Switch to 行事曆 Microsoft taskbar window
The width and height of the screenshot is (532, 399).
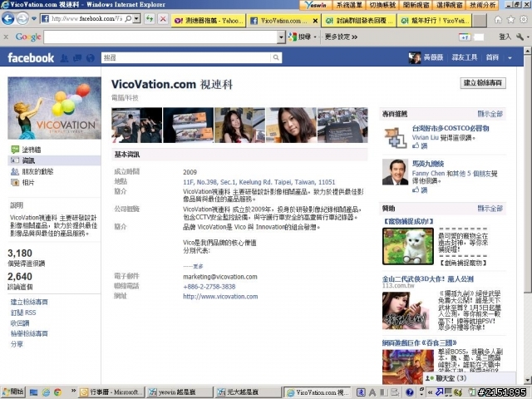(111, 392)
